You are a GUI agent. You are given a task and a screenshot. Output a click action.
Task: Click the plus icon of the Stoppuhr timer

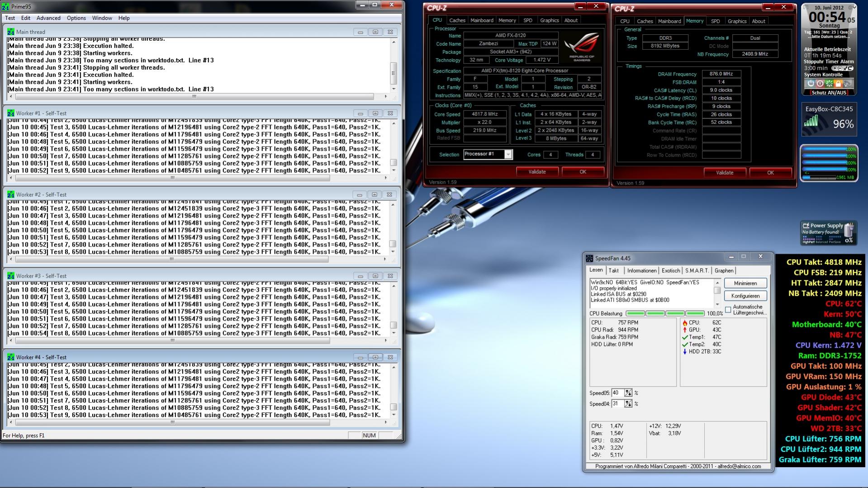[x=835, y=68]
